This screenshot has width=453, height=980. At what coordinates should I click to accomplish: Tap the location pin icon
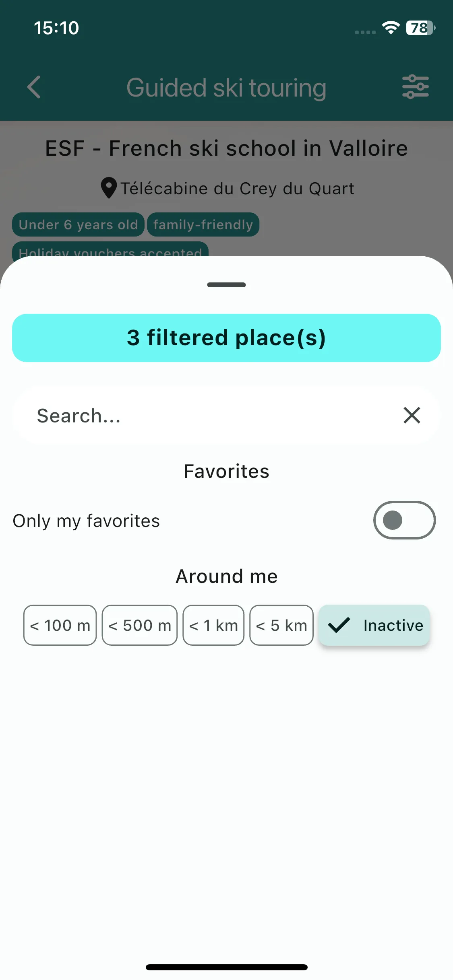[109, 188]
